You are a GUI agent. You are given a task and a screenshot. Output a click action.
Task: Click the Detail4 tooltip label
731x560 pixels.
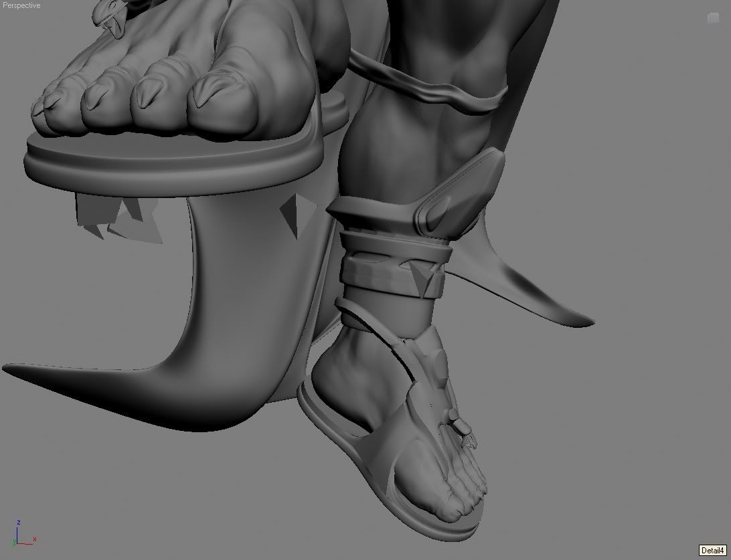tap(712, 551)
